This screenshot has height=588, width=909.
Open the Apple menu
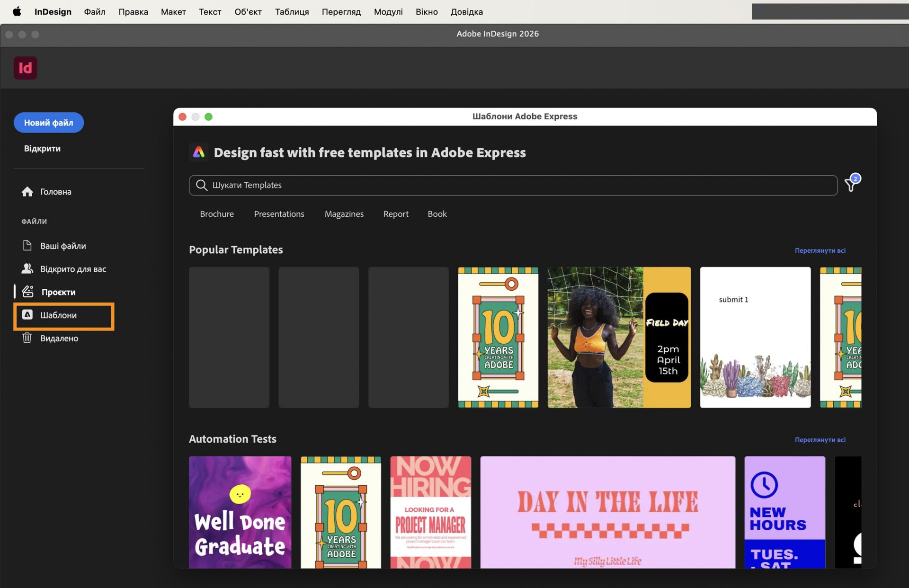click(x=17, y=11)
